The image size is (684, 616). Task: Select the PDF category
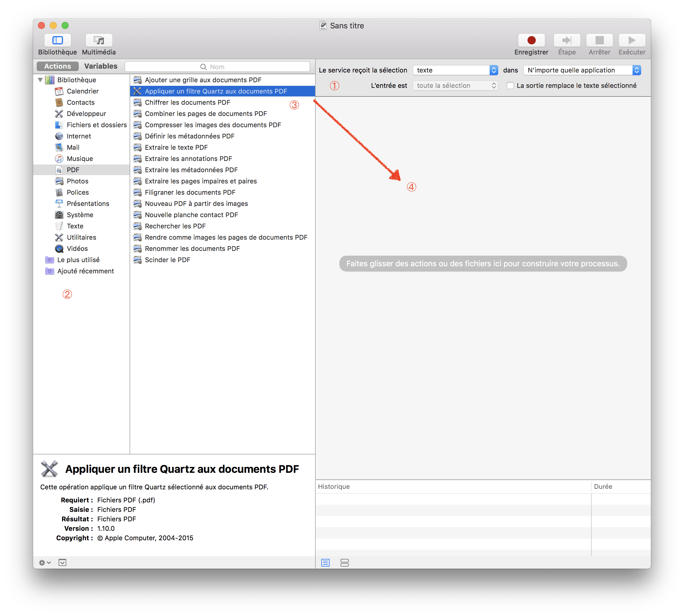click(82, 170)
